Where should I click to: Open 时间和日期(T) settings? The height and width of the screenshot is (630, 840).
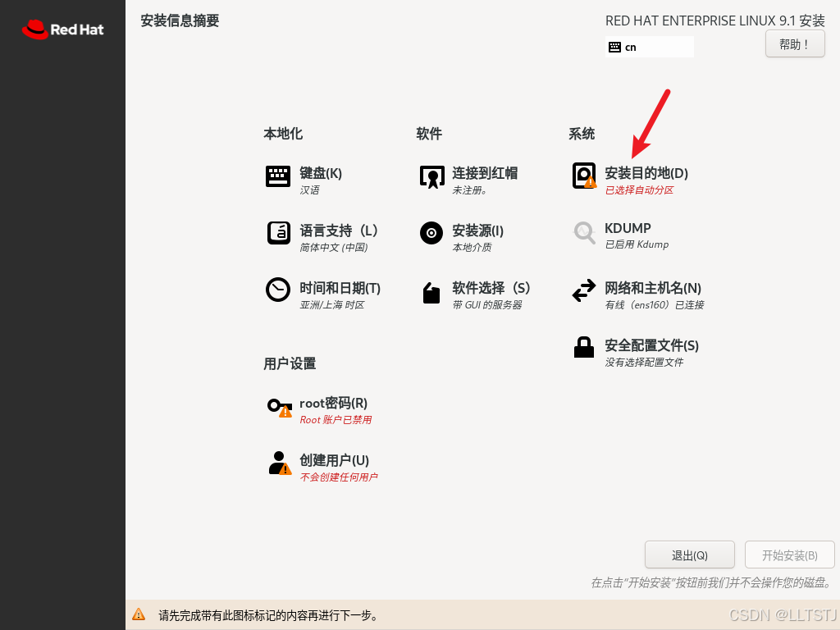click(x=340, y=288)
